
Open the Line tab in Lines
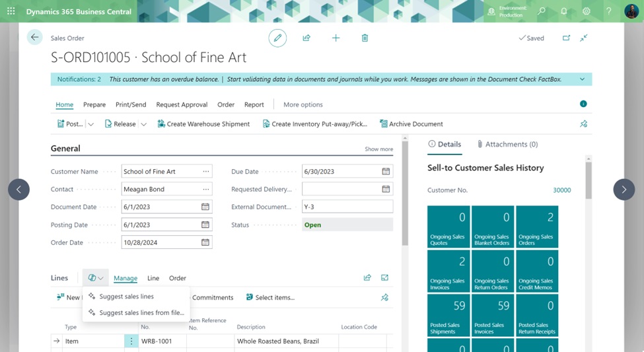(x=153, y=278)
